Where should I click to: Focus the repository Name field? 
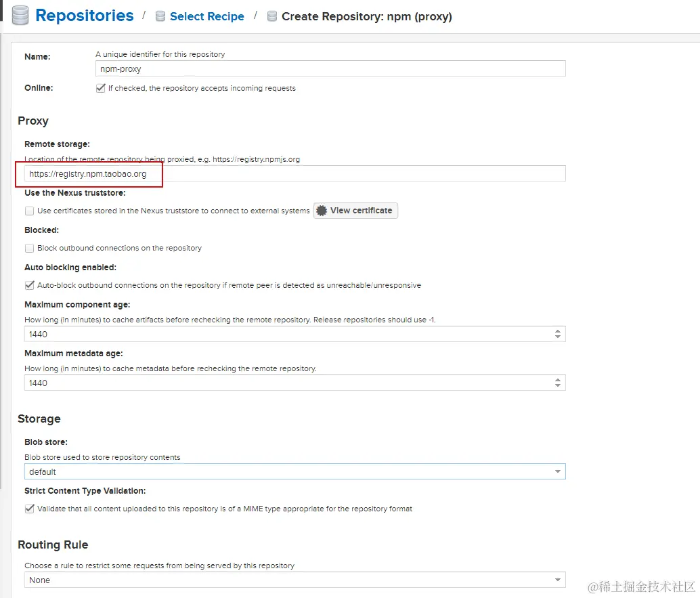coord(330,68)
